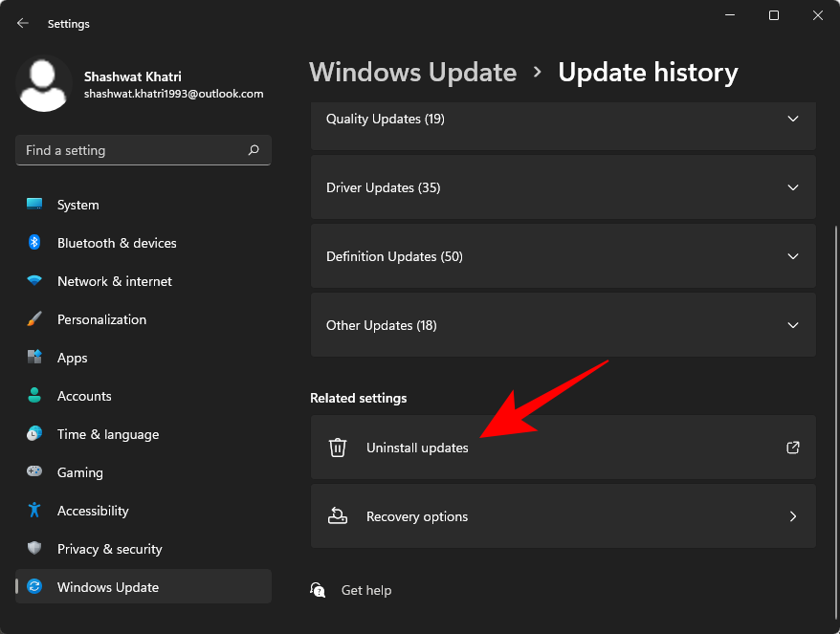
Task: Select the Bluetooth & devices icon
Action: coord(35,243)
